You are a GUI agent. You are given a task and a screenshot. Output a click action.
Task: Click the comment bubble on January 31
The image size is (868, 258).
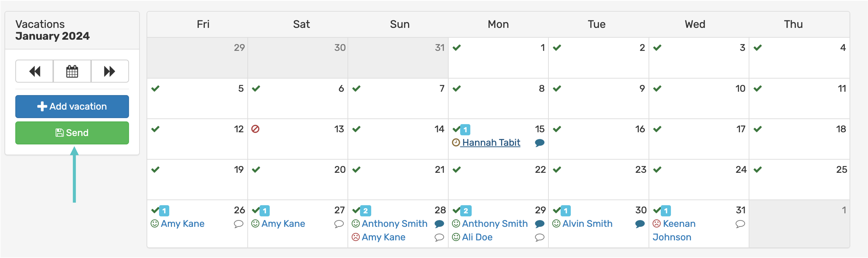[740, 224]
